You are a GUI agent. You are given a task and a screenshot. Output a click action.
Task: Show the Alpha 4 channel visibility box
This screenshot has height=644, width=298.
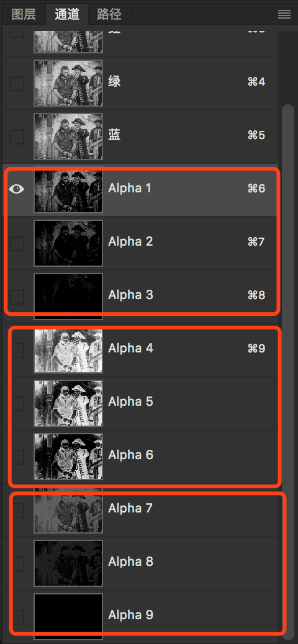click(16, 351)
